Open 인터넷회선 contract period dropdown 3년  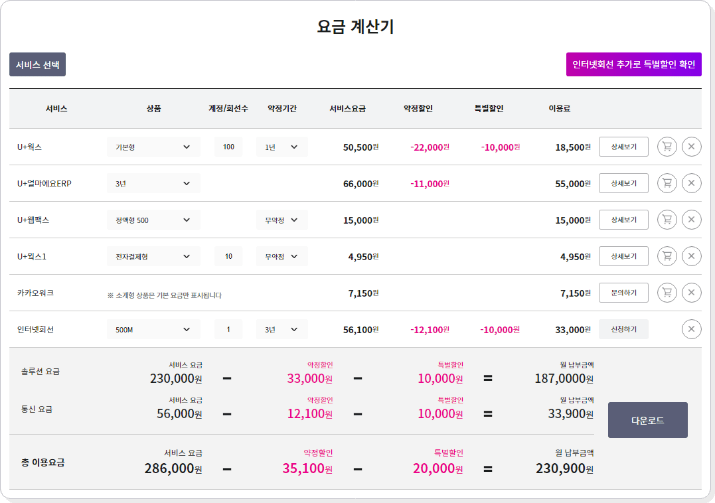282,329
